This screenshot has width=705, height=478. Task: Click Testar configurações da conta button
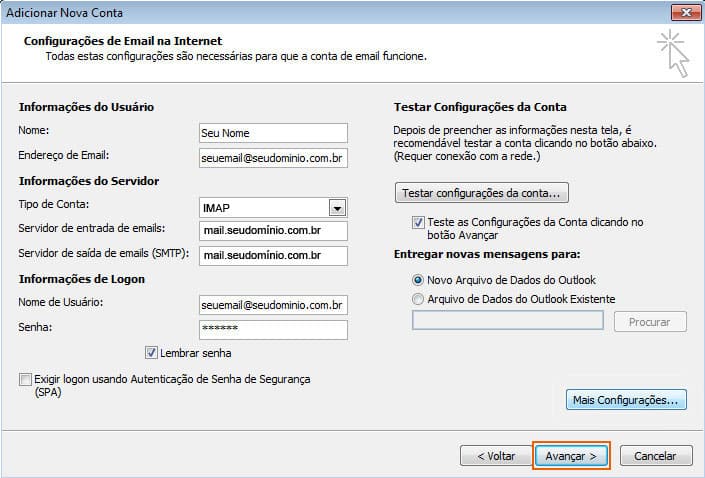(x=482, y=192)
